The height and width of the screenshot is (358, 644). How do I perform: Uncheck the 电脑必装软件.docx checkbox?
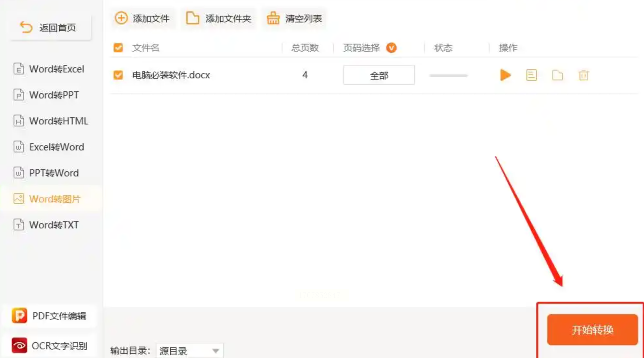pos(118,75)
